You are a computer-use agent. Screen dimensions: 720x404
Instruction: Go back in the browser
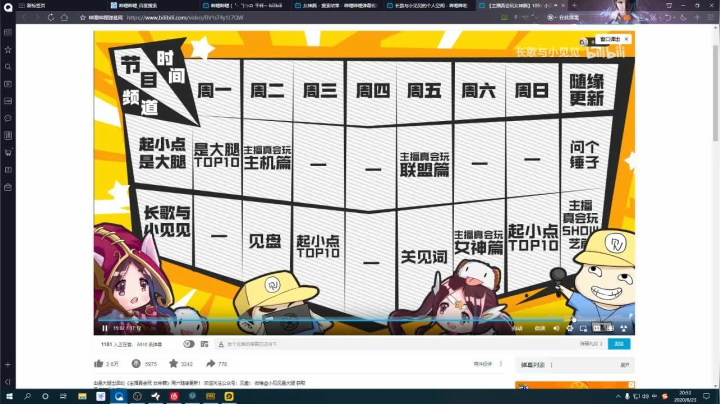[24, 17]
